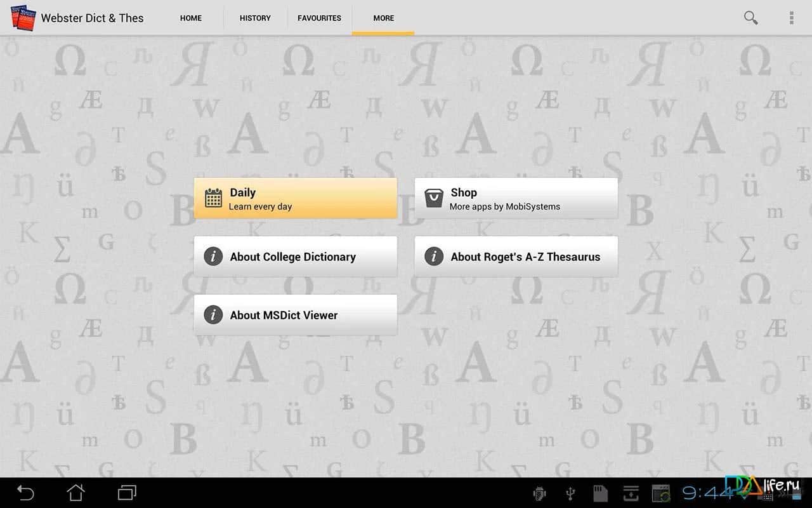
Task: Click info icon beside About College Dictionary
Action: point(213,257)
